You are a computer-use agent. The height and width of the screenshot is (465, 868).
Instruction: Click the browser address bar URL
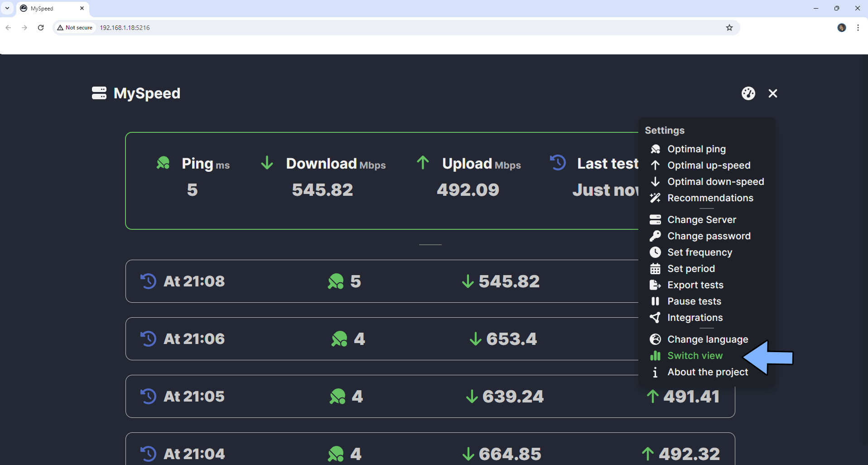pos(125,28)
